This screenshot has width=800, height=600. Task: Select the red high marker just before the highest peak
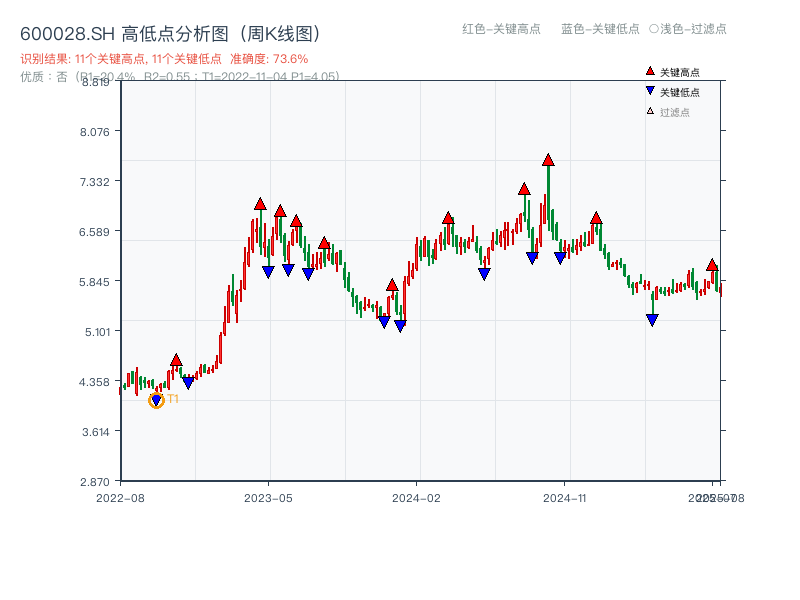click(524, 189)
